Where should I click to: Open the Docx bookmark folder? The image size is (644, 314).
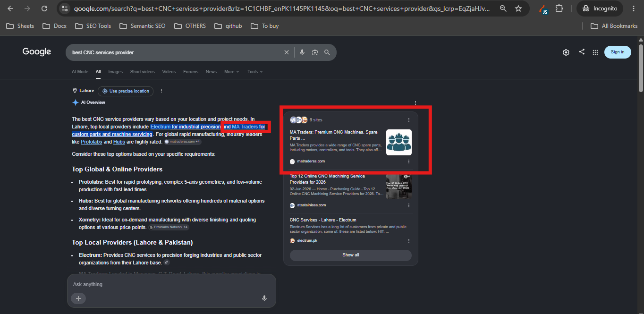point(54,26)
